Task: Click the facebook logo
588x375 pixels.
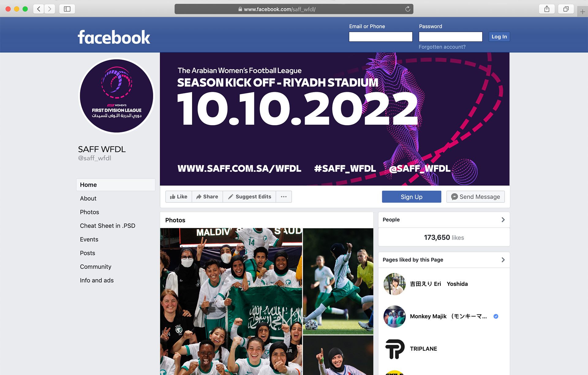Action: pos(114,37)
